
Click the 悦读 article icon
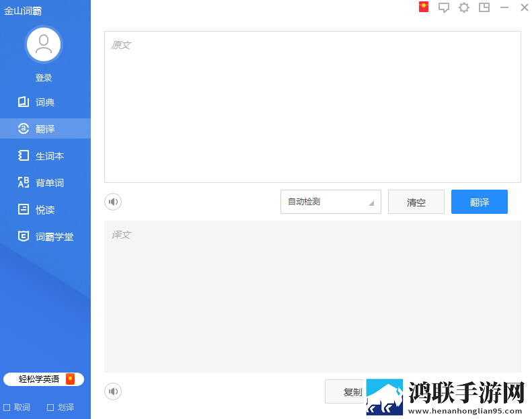tap(23, 209)
